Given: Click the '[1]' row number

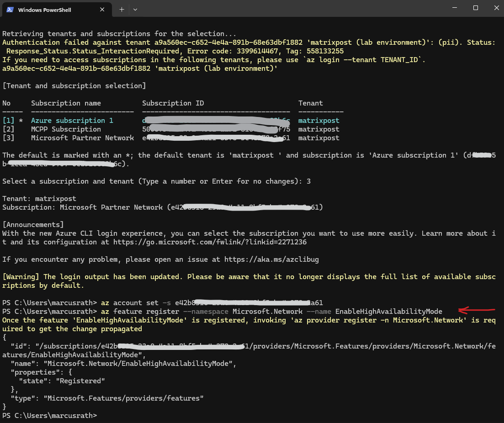Looking at the screenshot, I should click(x=8, y=121).
